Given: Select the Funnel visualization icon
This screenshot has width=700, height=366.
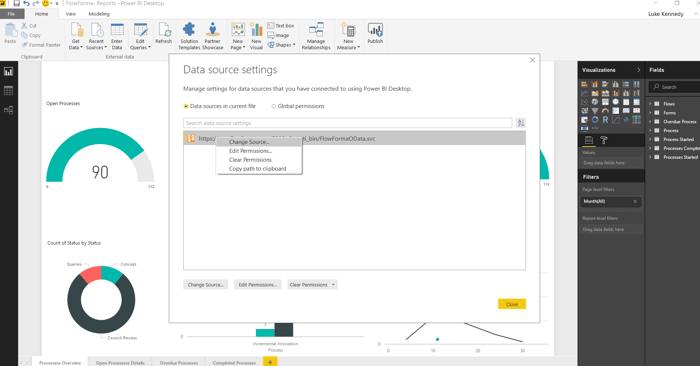Looking at the screenshot, I should [595, 111].
